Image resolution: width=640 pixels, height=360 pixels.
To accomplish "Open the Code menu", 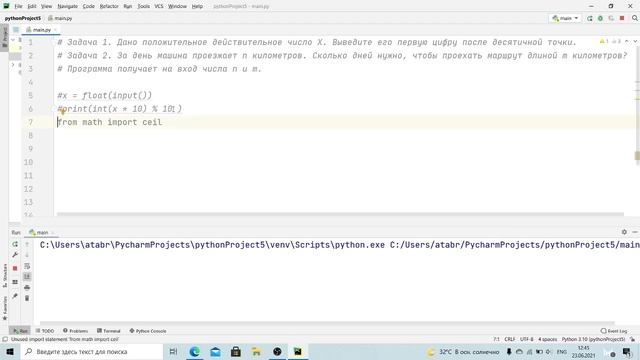I will pyautogui.click(x=89, y=6).
